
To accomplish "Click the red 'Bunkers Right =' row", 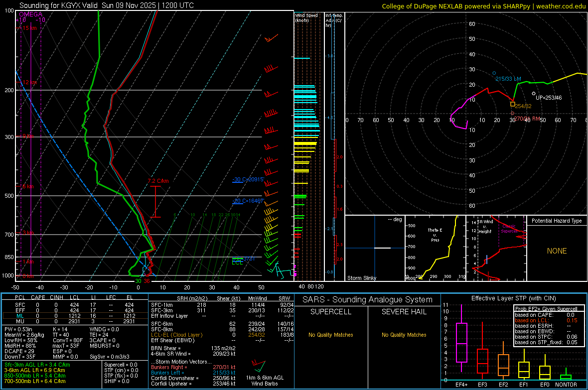I will pyautogui.click(x=193, y=367).
